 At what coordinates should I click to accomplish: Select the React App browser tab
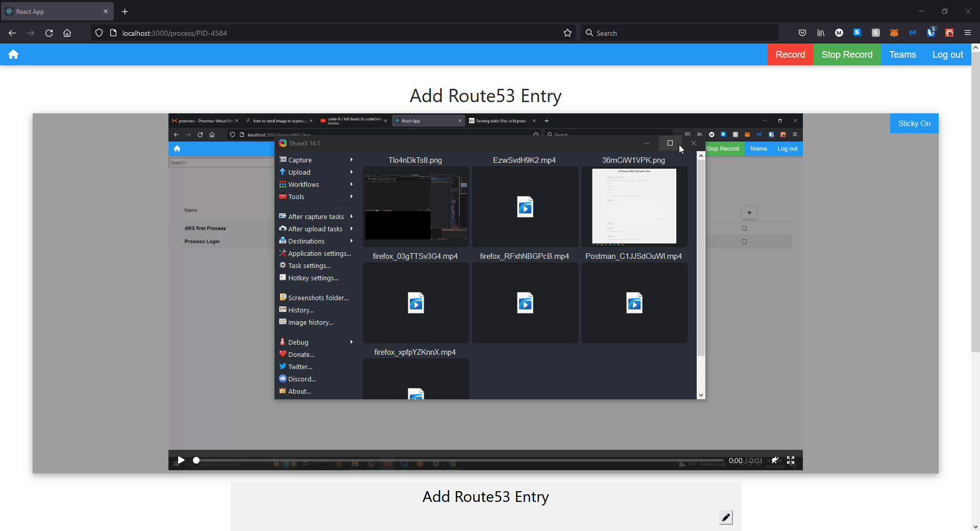56,11
